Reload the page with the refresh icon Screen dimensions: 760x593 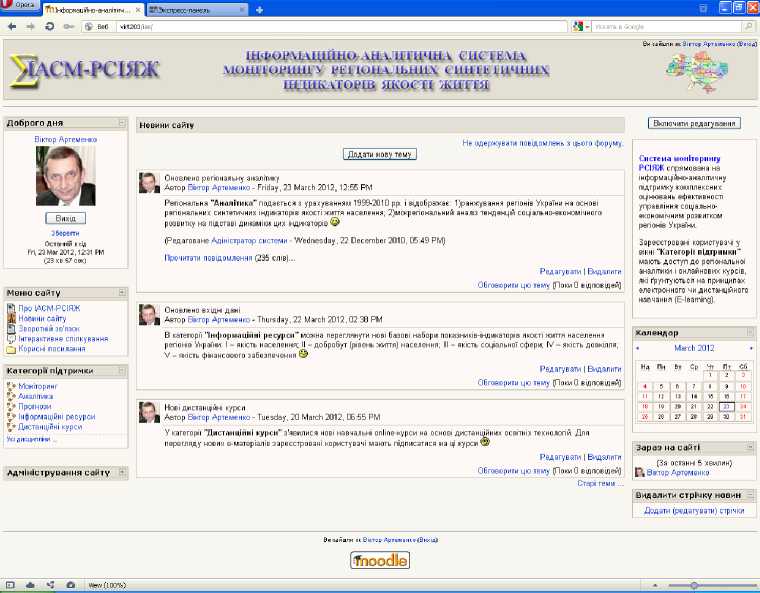click(49, 26)
